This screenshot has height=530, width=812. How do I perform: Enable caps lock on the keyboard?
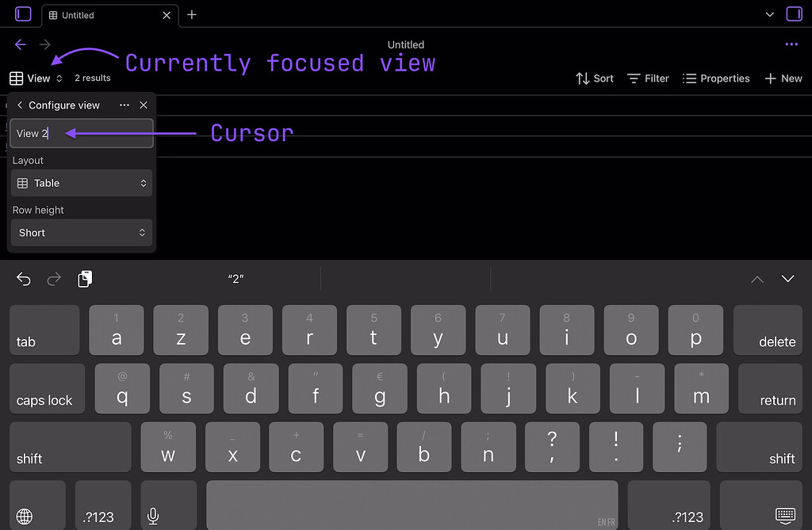tap(47, 388)
